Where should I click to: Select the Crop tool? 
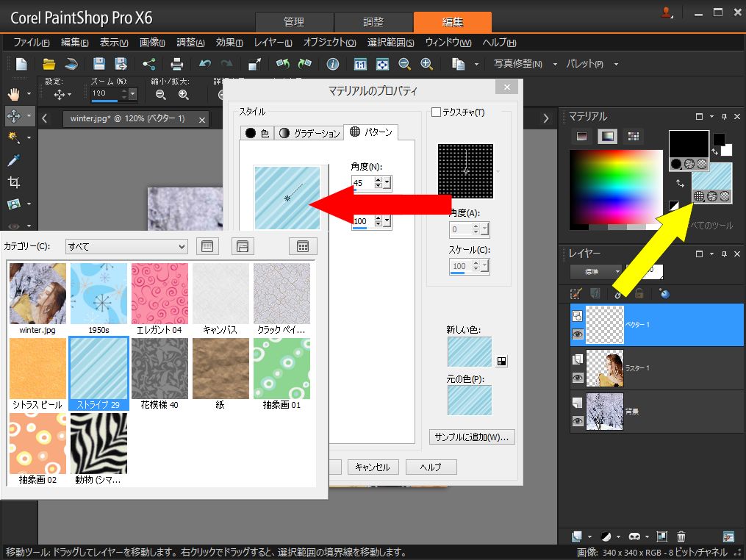click(x=14, y=182)
